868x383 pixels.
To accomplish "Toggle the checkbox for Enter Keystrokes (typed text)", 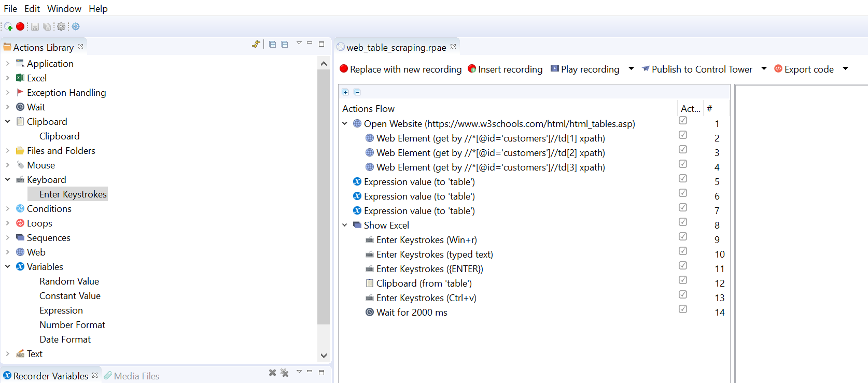I will click(x=683, y=251).
